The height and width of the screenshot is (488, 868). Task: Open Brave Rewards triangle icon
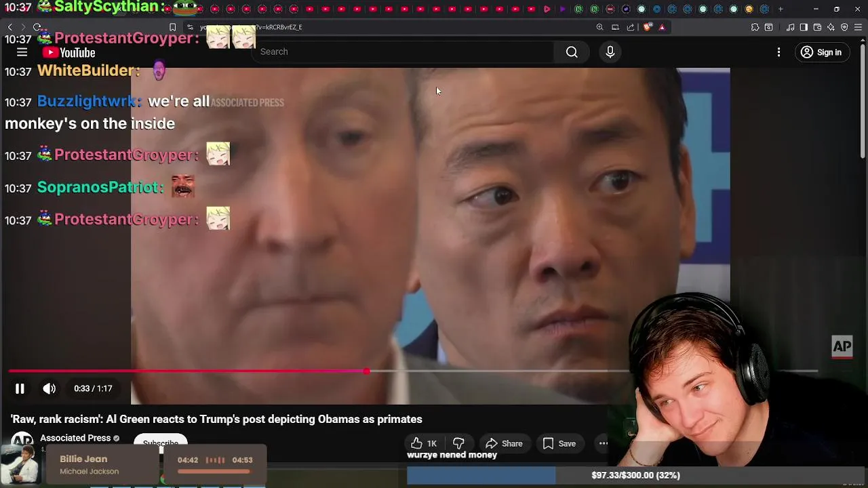click(x=662, y=27)
